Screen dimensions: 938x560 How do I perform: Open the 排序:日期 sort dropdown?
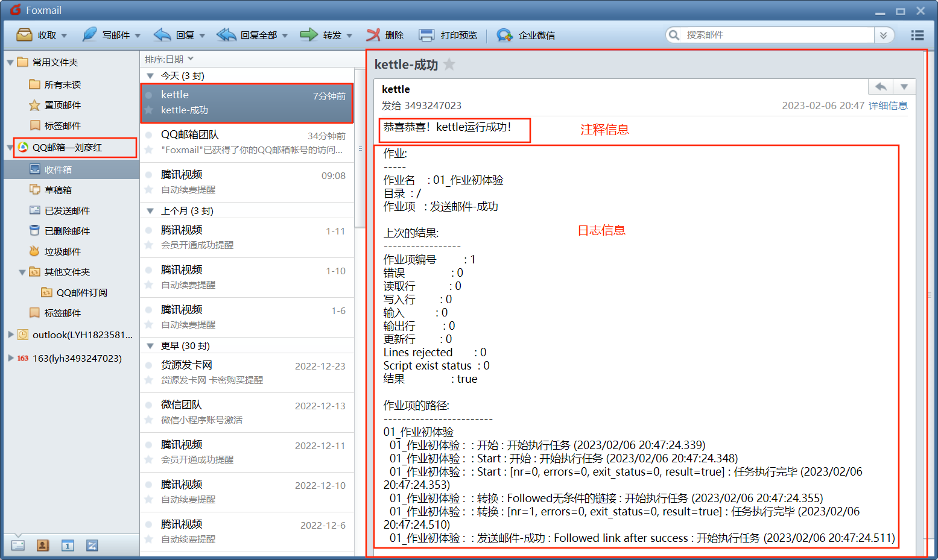[169, 59]
